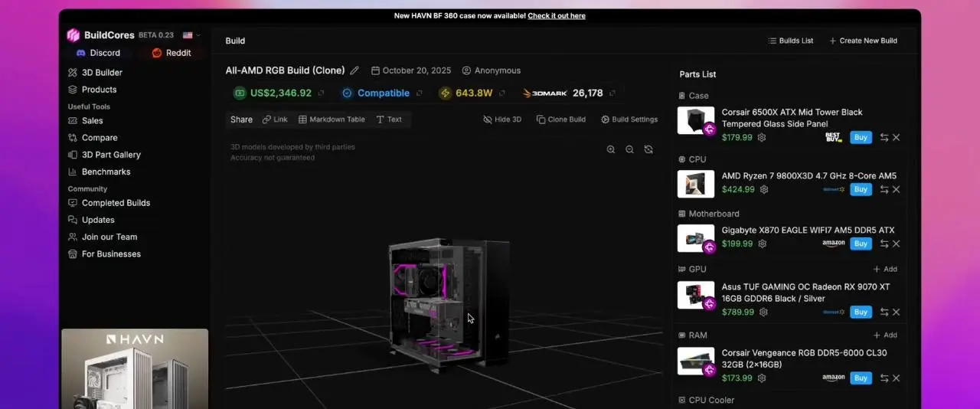This screenshot has height=409, width=980.
Task: Click Clone Build
Action: (561, 119)
